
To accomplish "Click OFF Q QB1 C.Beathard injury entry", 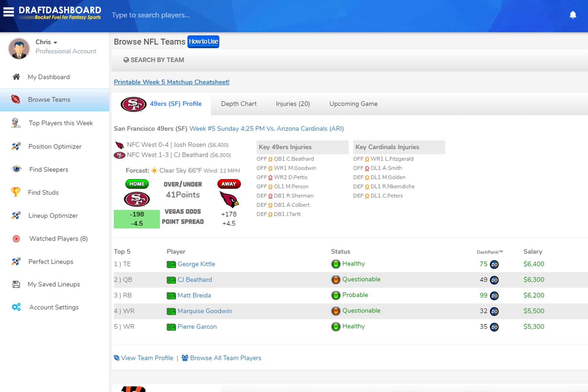I will click(x=285, y=159).
